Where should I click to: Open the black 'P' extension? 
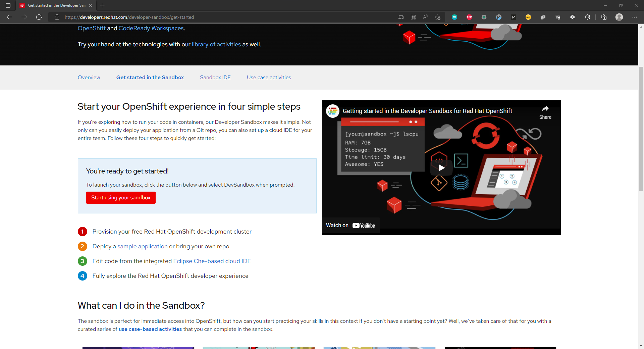pos(514,17)
